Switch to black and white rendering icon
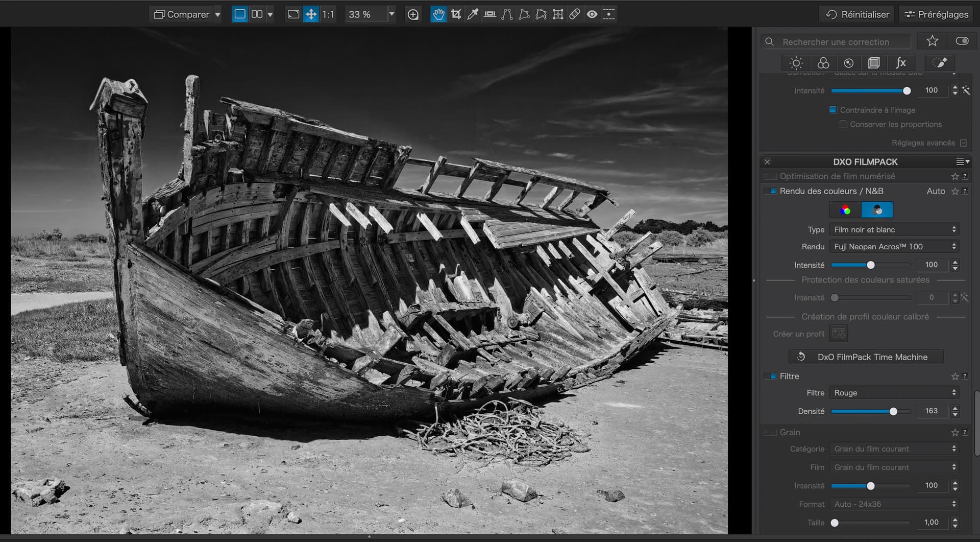This screenshot has width=980, height=542. tap(877, 209)
